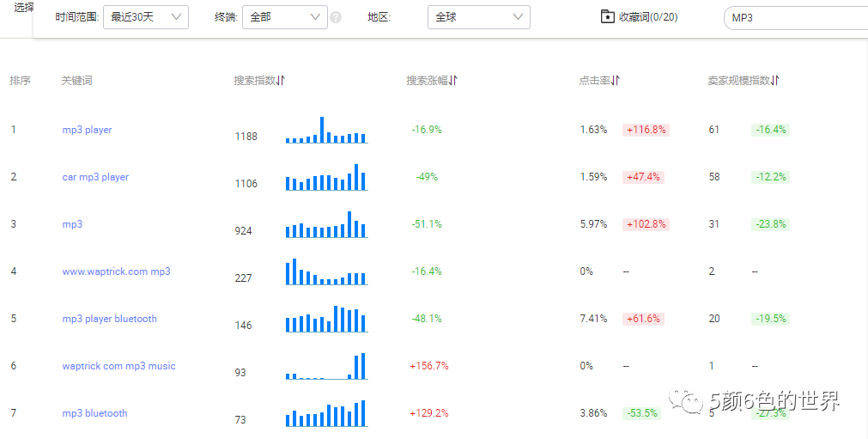
Task: Sort by 卖家规模指数 arrow icon
Action: [x=775, y=80]
